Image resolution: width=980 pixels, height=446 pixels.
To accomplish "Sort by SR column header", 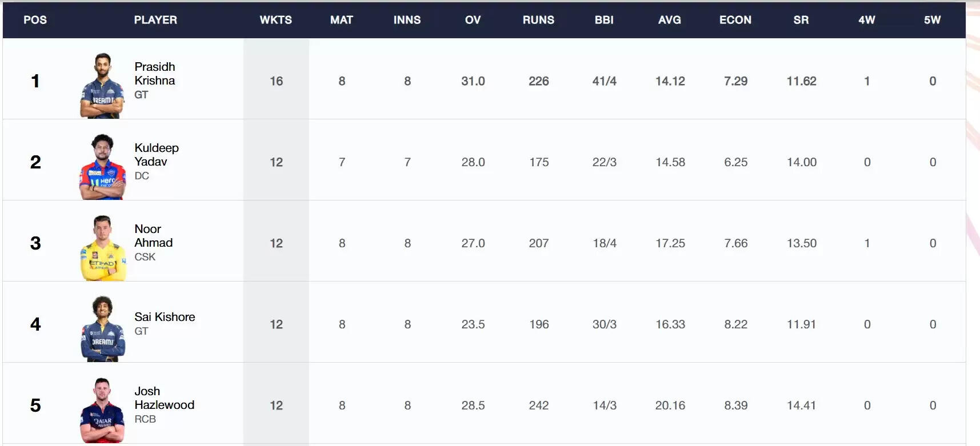I will click(801, 20).
